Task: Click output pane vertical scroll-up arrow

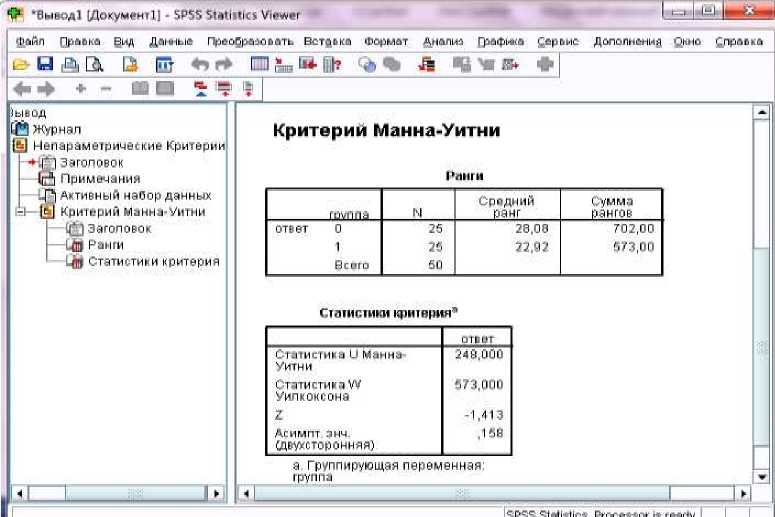Action: point(762,113)
